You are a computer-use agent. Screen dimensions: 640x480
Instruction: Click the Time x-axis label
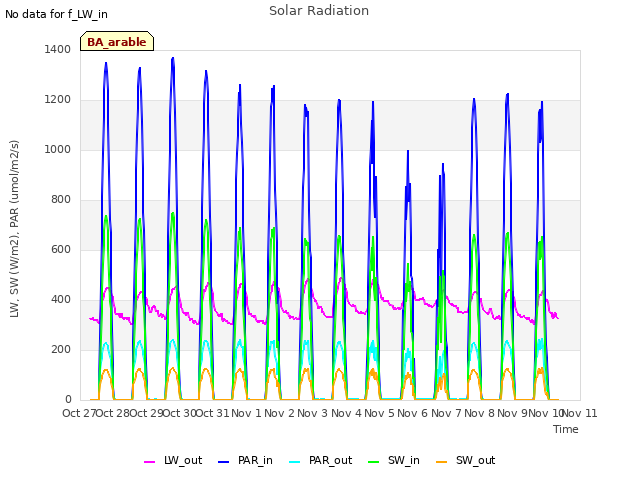point(566,429)
